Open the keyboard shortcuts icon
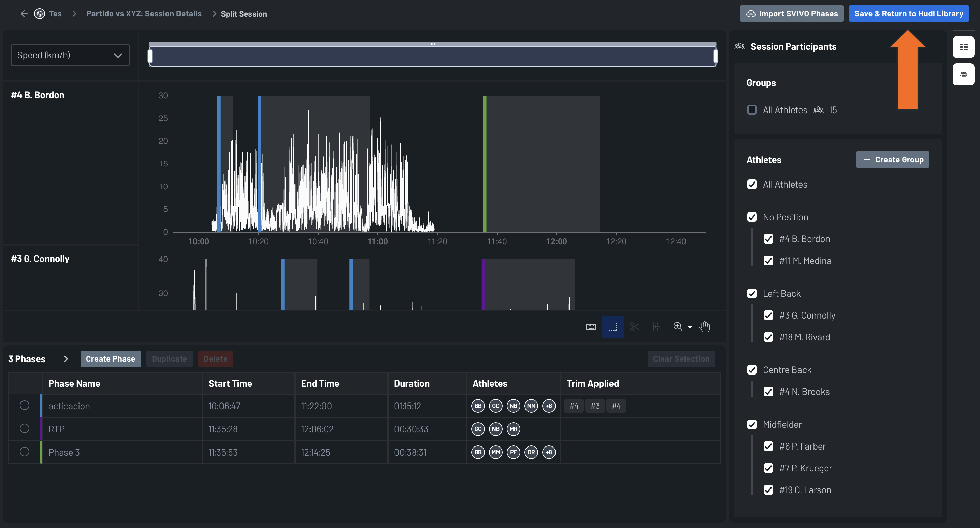The image size is (980, 528). [x=591, y=327]
